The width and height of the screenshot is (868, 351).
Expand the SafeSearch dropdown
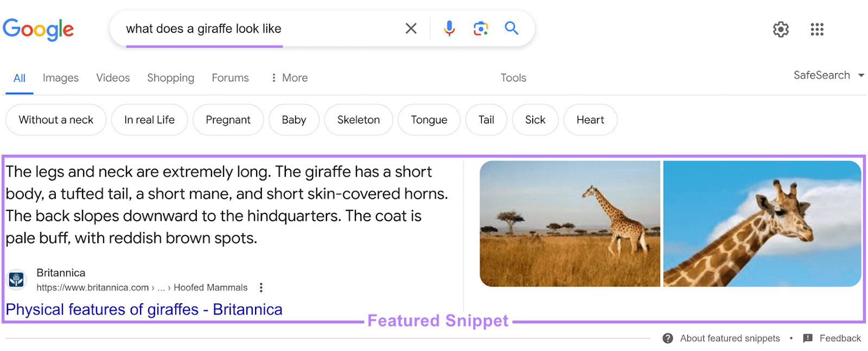click(828, 75)
